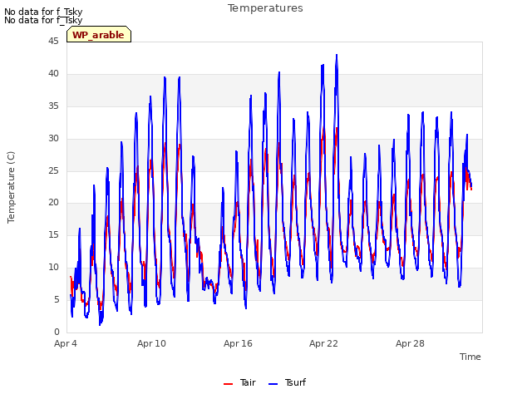Click the Temperature (C) y-axis title
The image size is (532, 399).
(x=11, y=187)
